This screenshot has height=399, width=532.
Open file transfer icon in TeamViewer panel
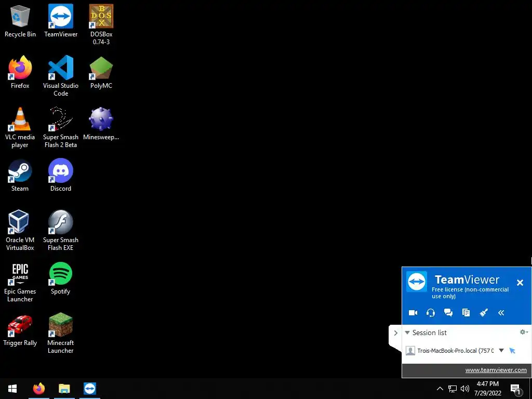coord(466,313)
